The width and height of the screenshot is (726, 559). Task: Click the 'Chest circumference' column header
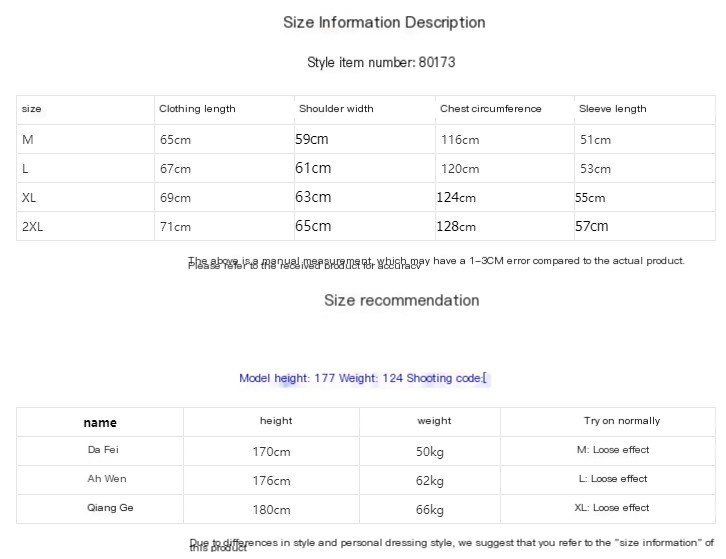(490, 109)
